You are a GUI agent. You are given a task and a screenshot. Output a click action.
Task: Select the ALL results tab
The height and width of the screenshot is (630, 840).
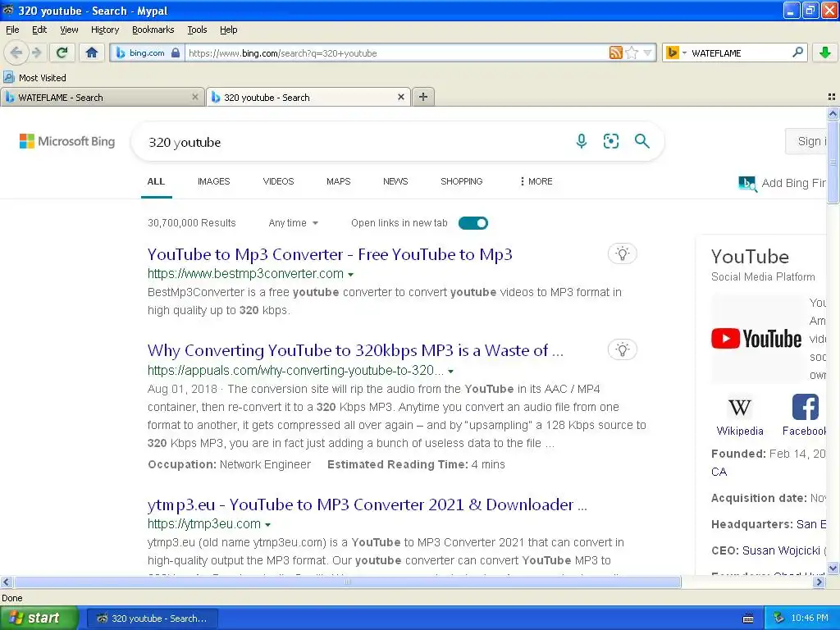[x=156, y=181]
